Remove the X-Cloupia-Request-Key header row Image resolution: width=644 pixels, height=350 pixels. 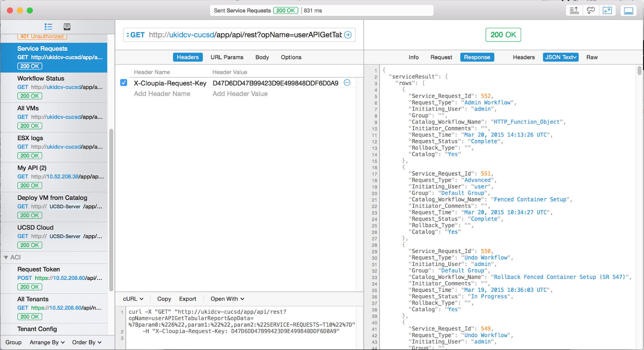point(347,83)
